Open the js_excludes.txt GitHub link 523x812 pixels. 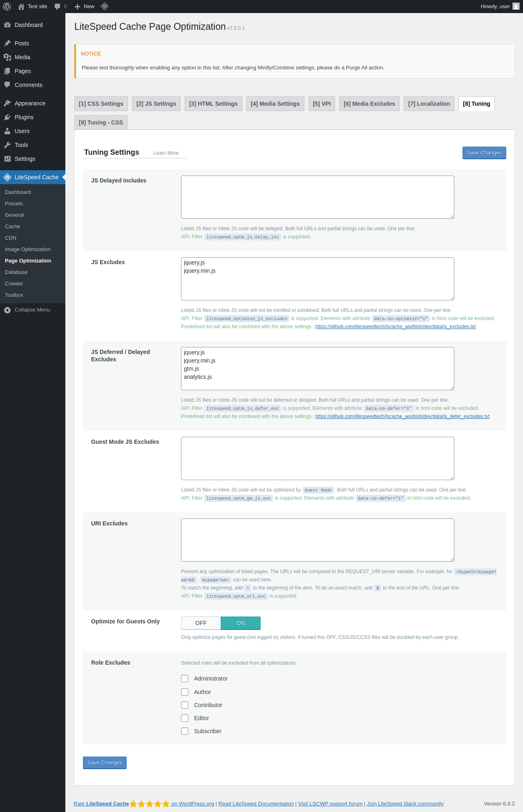click(395, 327)
